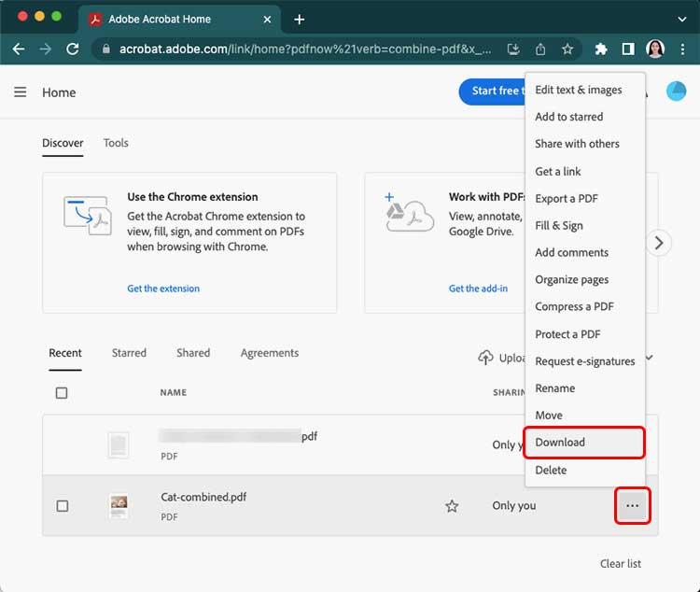Tick the Cat-combined.pdf checkbox
The width and height of the screenshot is (700, 592).
[x=63, y=506]
